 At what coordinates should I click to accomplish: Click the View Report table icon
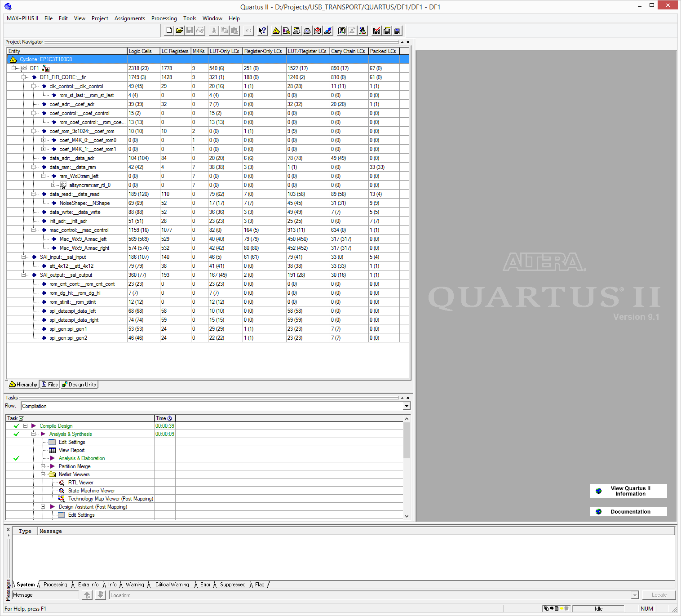click(52, 450)
